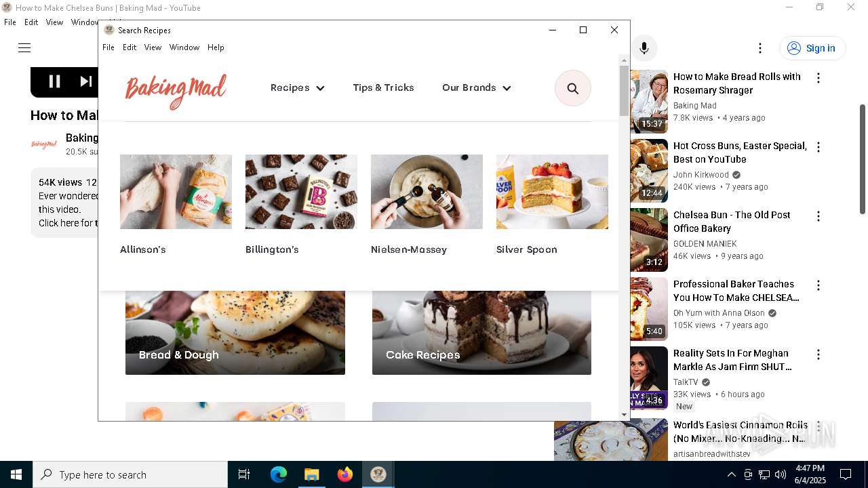Screen dimensions: 868x488
Task: Open the Oh Yum with Anna Olson channel
Action: click(x=719, y=313)
